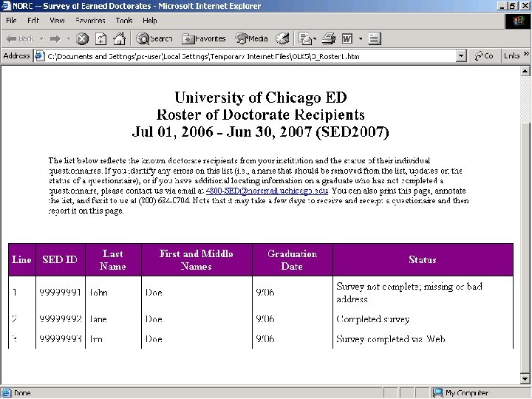
Task: Go to the Home page icon
Action: 119,38
